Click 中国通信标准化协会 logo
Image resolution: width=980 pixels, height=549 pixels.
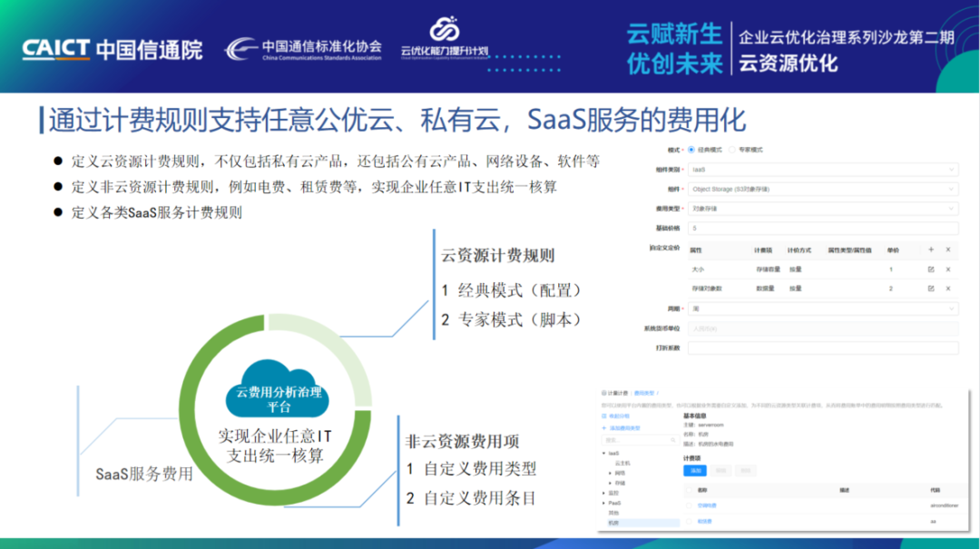coord(303,49)
